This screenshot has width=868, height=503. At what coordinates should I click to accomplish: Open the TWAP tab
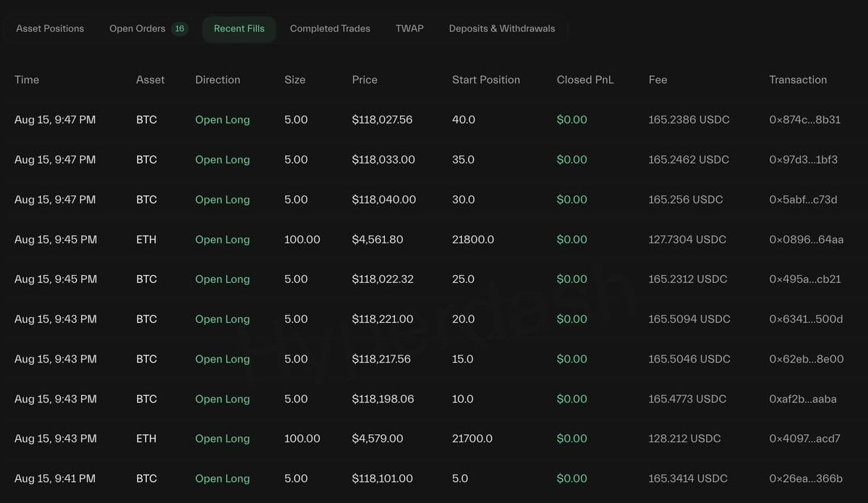pyautogui.click(x=409, y=29)
